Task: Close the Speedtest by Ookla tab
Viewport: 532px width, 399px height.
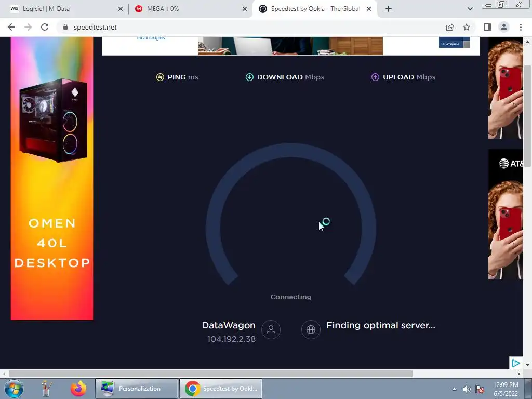Action: pos(369,9)
